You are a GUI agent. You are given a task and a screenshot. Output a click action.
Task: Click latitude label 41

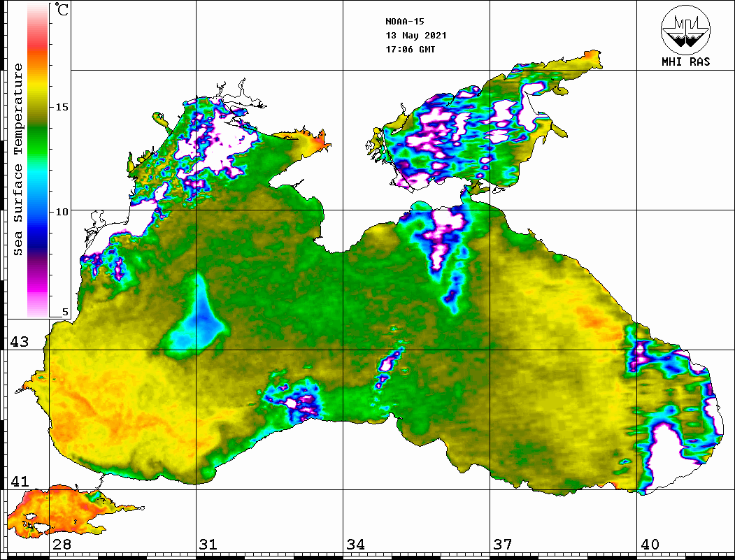[x=20, y=481]
